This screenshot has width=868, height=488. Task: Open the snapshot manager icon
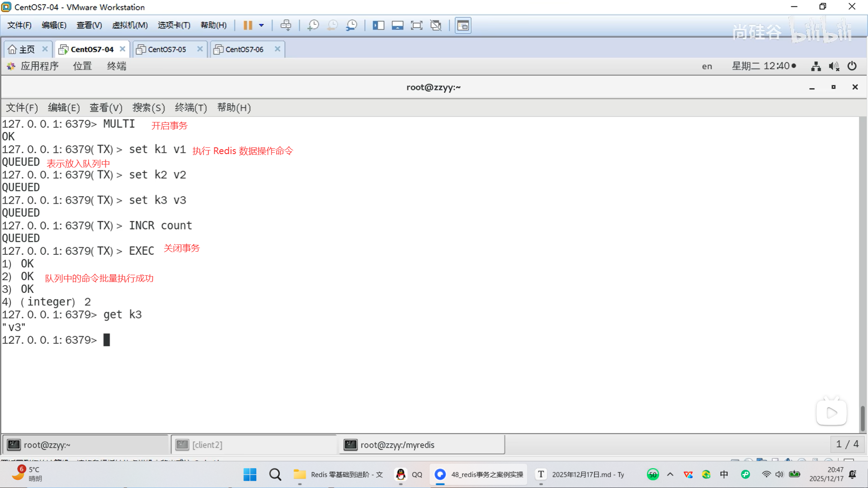(351, 25)
